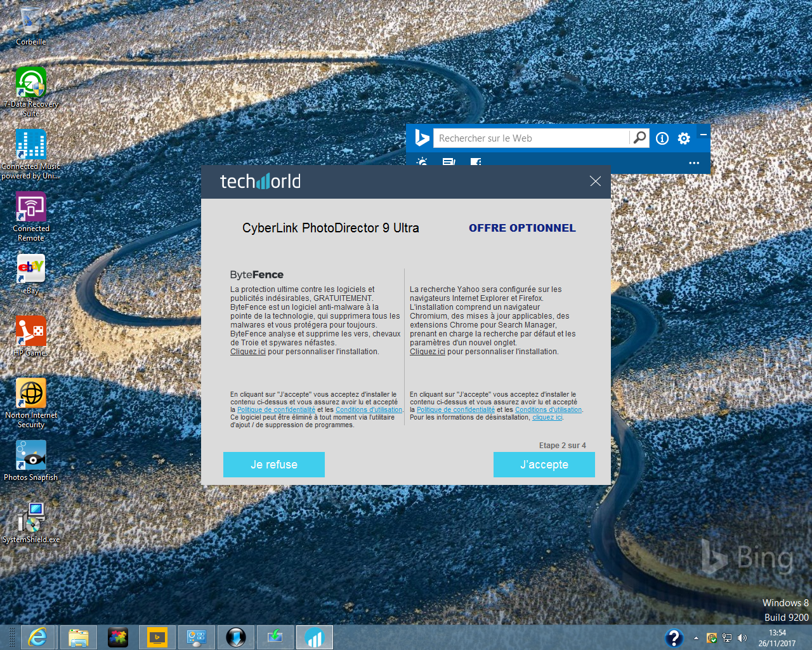Click the Je refuse button

pos(274,465)
